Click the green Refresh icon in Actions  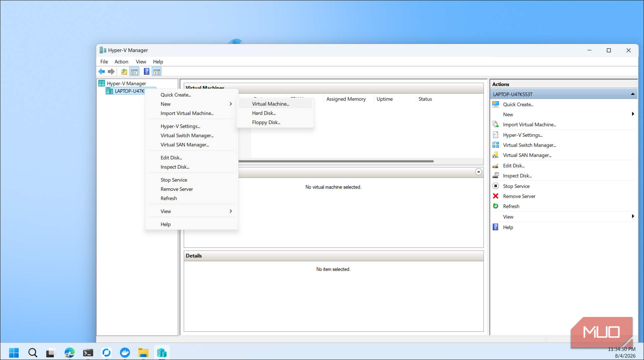coord(496,206)
